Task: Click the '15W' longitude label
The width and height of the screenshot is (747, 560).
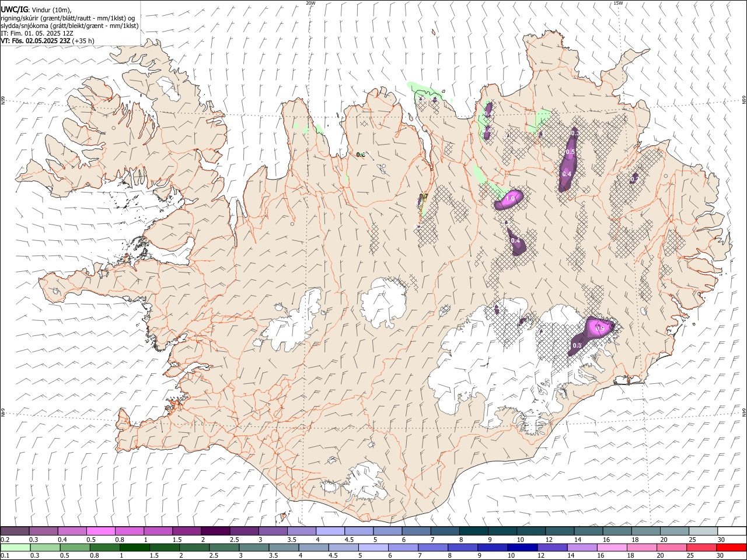Action: pos(618,3)
